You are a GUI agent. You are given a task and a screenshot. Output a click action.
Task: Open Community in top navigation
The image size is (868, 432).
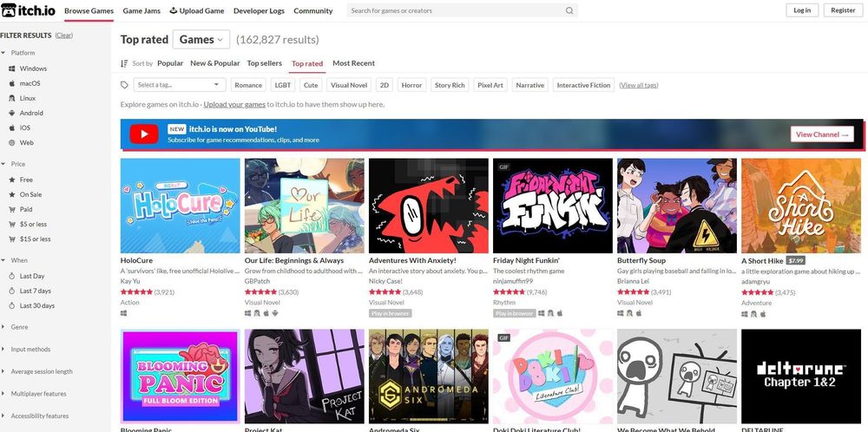point(313,10)
